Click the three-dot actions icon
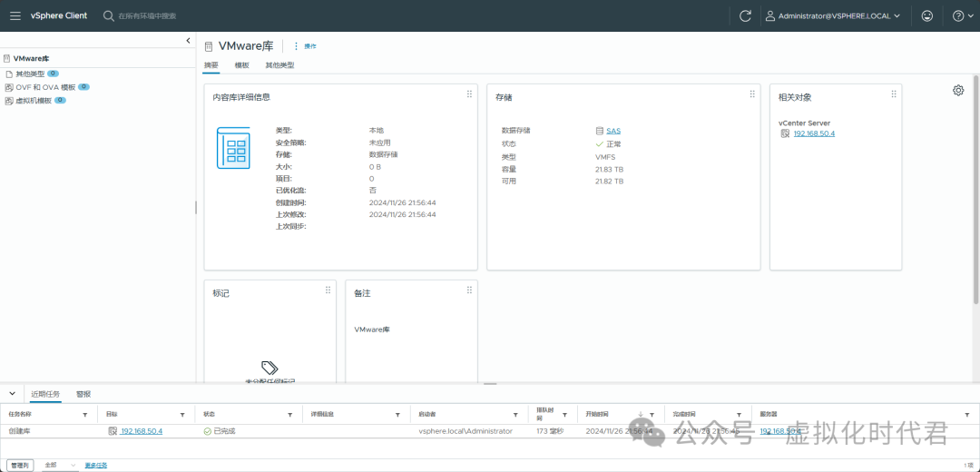This screenshot has width=980, height=472. pyautogui.click(x=296, y=46)
